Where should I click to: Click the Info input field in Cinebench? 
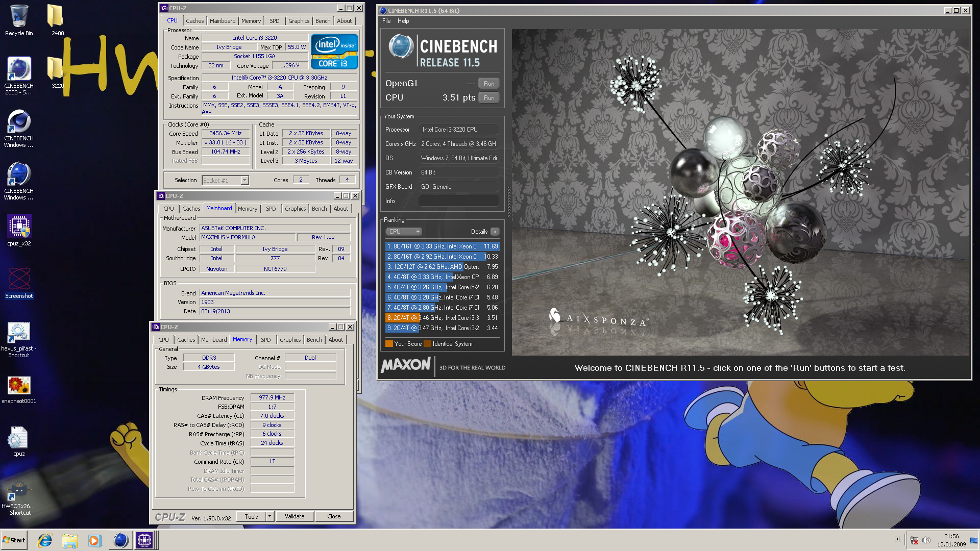tap(458, 201)
